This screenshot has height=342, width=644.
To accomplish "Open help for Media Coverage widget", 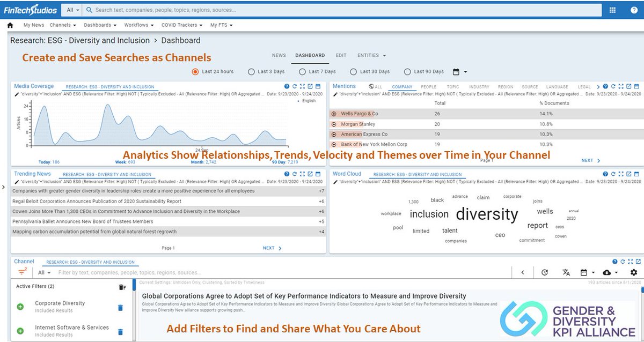I will click(287, 86).
